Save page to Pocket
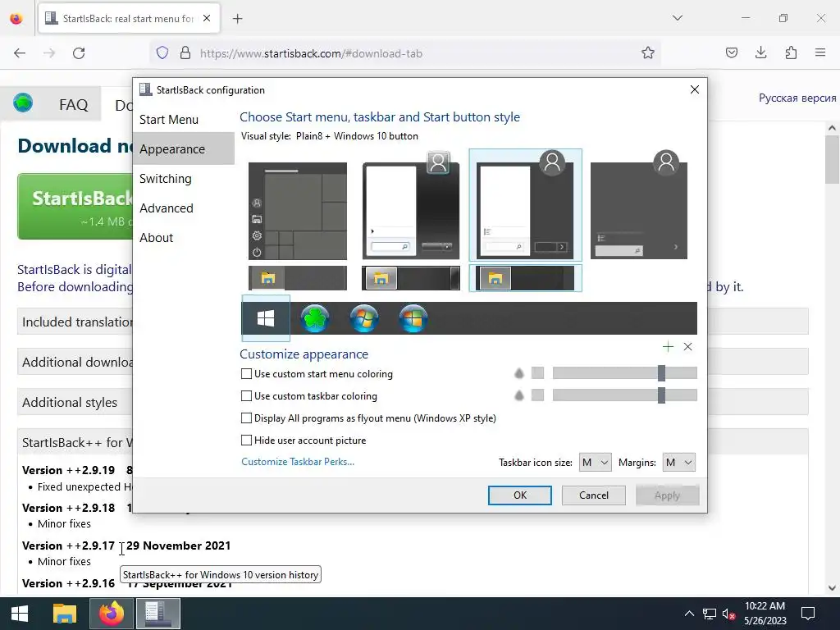Screen dimensions: 840x630 coord(731,52)
